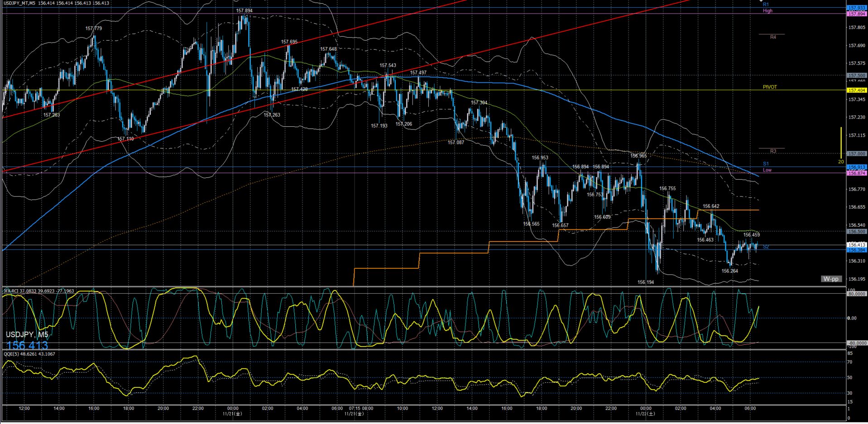Click the pink Low level label
Image resolution: width=868 pixels, height=424 pixels.
(x=767, y=170)
